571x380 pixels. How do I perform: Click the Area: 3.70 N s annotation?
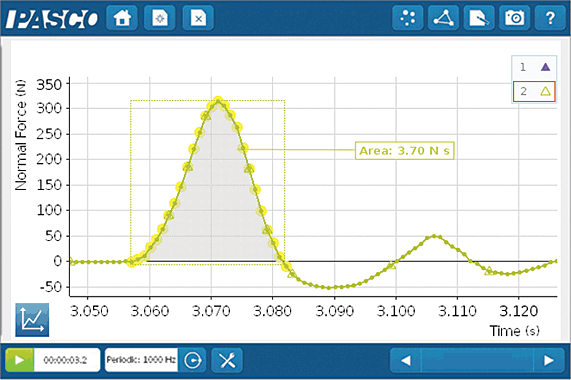coord(405,150)
